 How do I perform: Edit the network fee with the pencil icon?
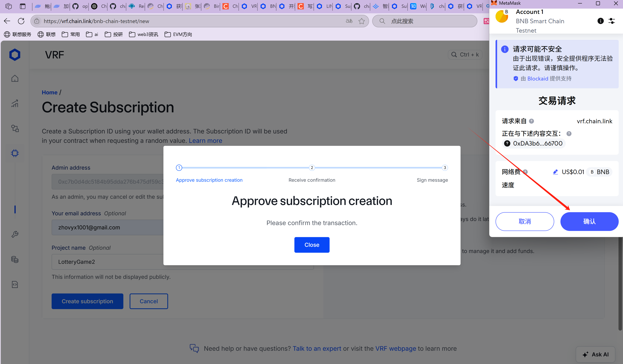[x=555, y=172]
